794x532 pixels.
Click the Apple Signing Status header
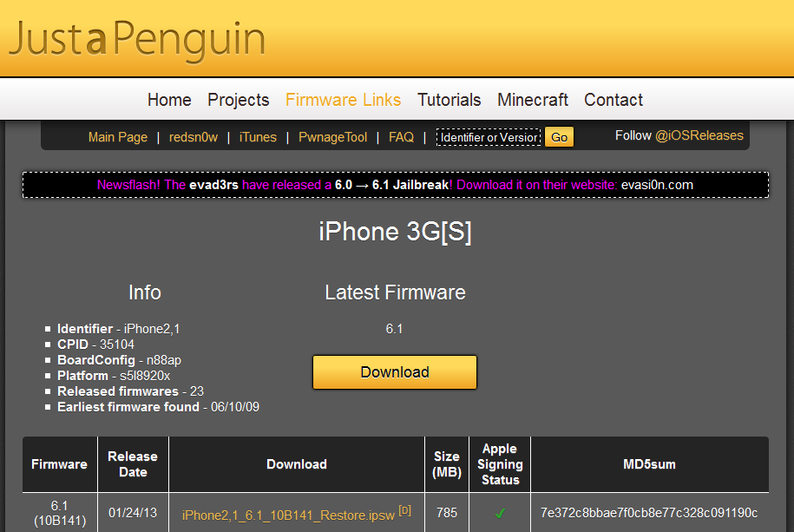coord(500,464)
